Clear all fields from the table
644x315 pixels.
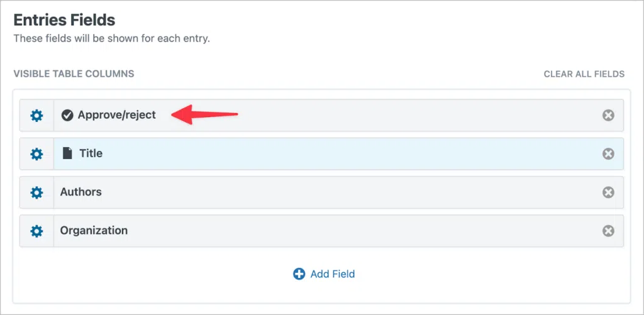point(584,74)
